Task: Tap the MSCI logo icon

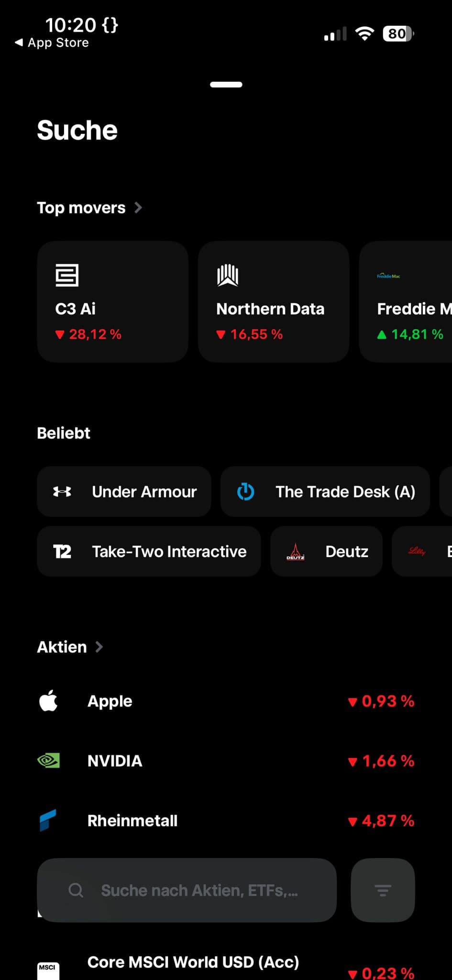Action: (48, 969)
